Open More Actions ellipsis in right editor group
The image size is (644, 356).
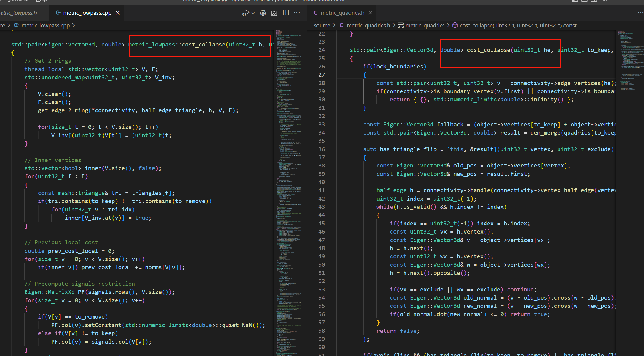(640, 13)
